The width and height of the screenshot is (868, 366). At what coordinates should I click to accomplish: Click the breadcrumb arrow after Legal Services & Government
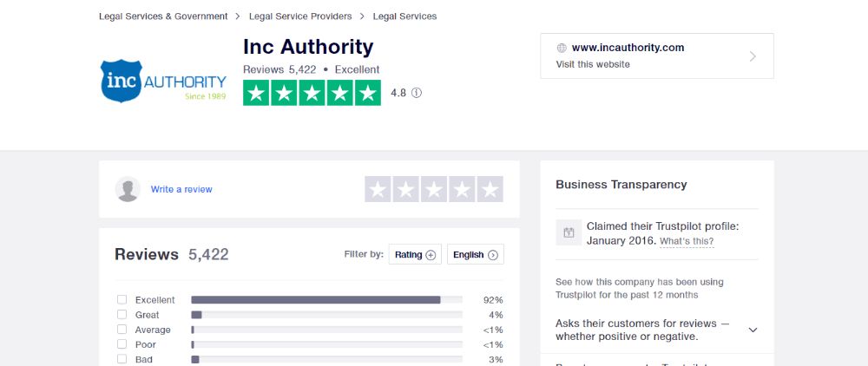(x=238, y=16)
